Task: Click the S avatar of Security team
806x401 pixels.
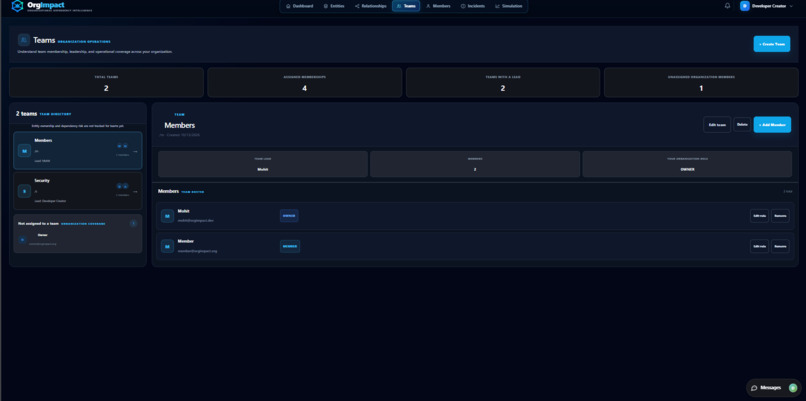Action: click(24, 191)
